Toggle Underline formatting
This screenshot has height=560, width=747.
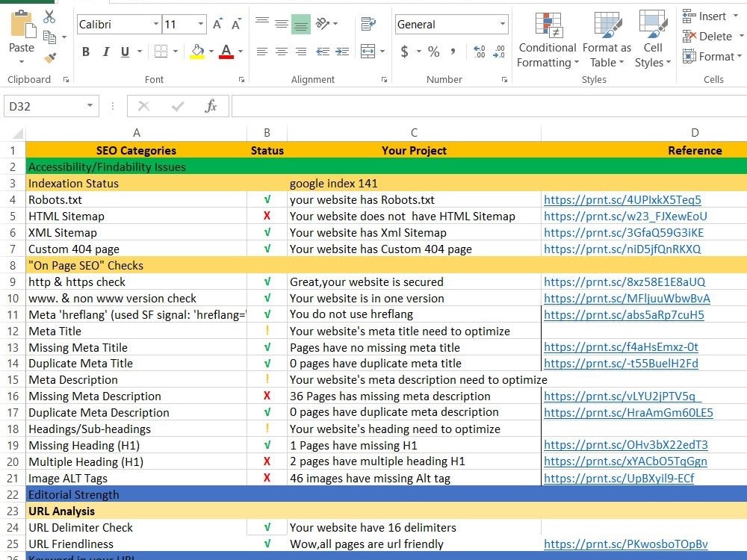125,52
